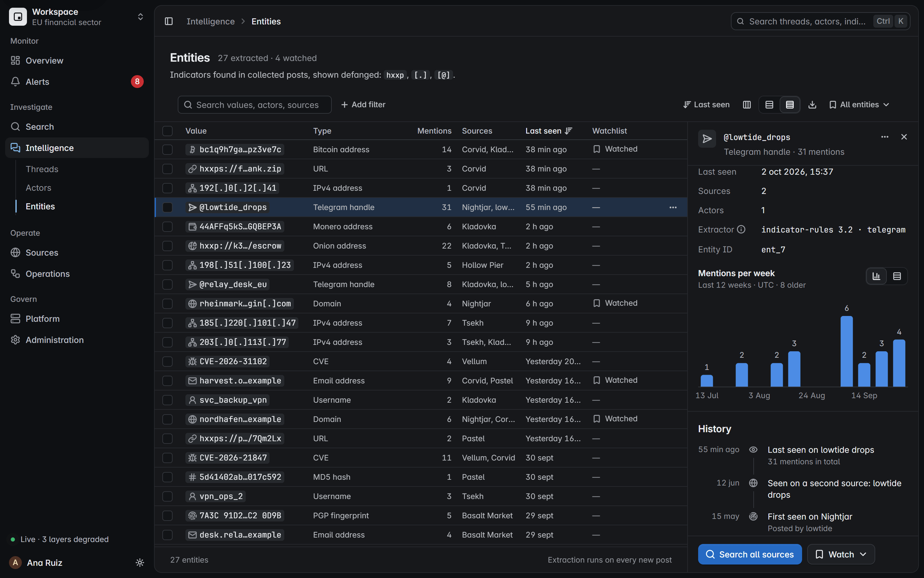Viewport: 924px width, 578px height.
Task: Sort by the Last seen column header
Action: [549, 131]
